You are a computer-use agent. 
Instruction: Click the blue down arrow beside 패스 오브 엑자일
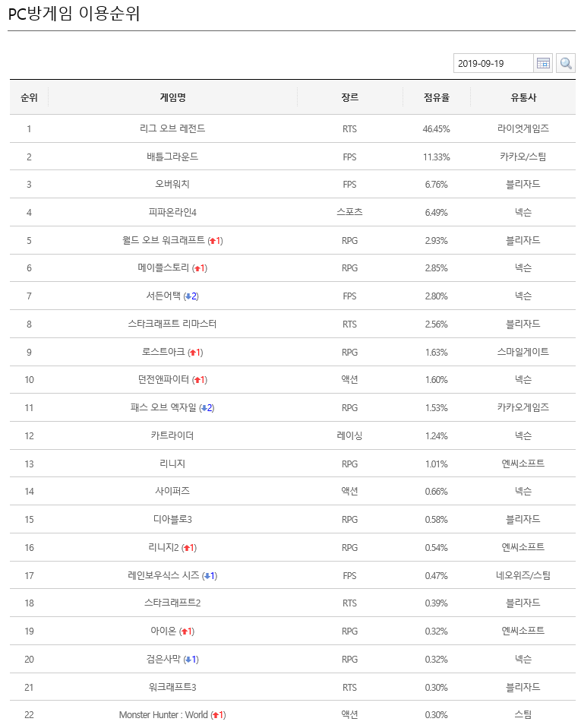click(204, 408)
